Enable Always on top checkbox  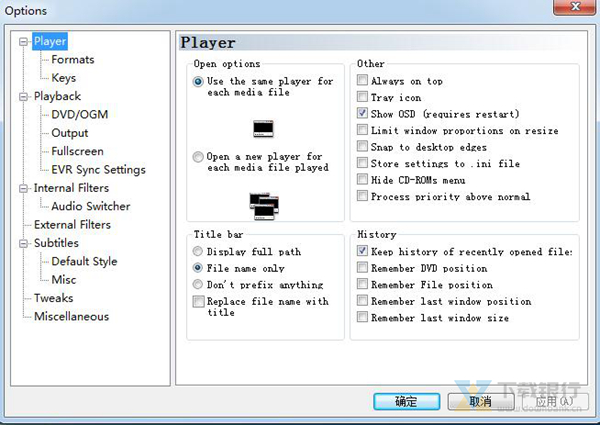pyautogui.click(x=362, y=80)
